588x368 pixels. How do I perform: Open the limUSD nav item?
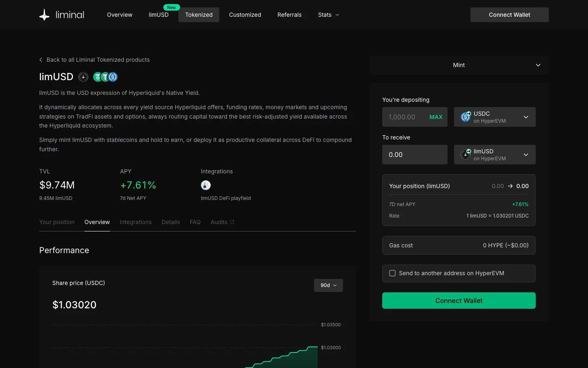[158, 15]
